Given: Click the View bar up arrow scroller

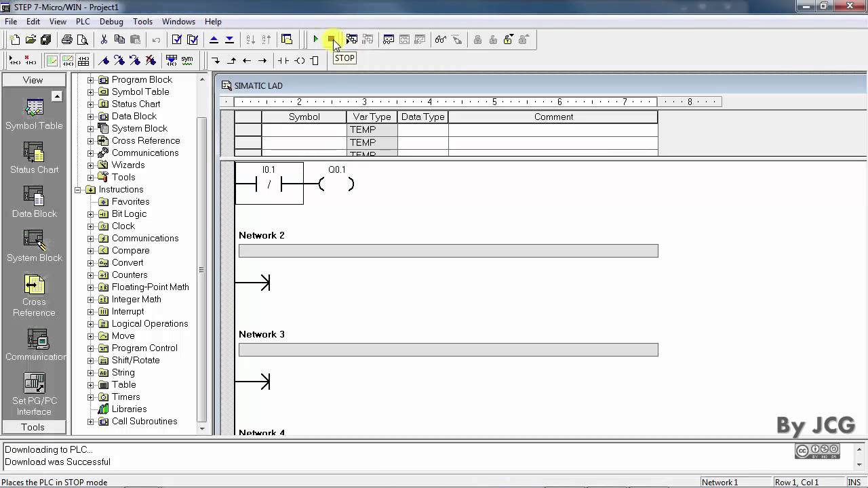Looking at the screenshot, I should click(57, 96).
